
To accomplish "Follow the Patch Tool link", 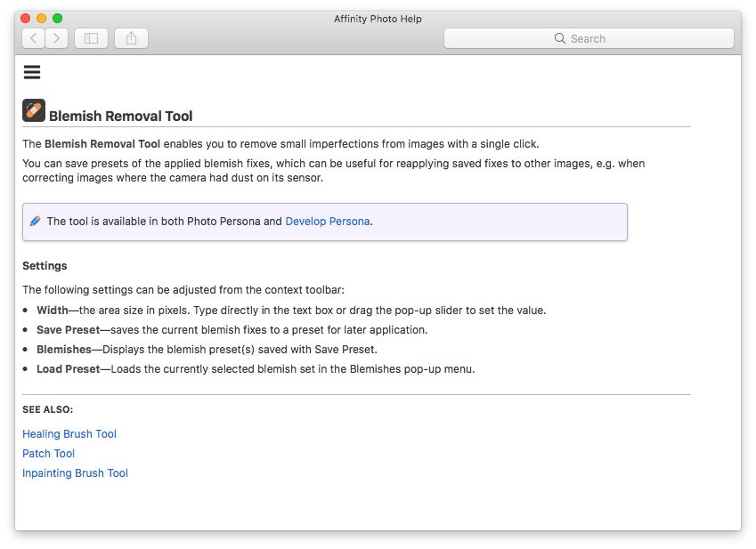I will [49, 454].
